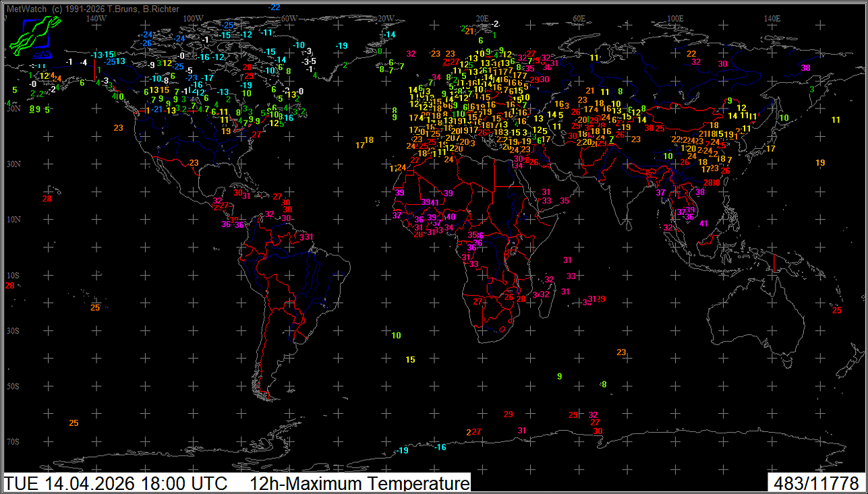Click the red 25 east of Australia
Image resolution: width=868 pixels, height=494 pixels.
tap(837, 310)
